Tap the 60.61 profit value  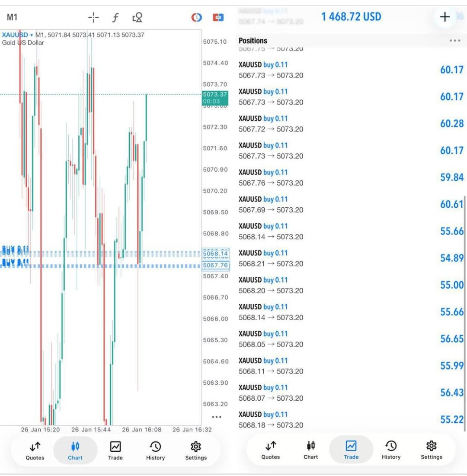tap(452, 204)
